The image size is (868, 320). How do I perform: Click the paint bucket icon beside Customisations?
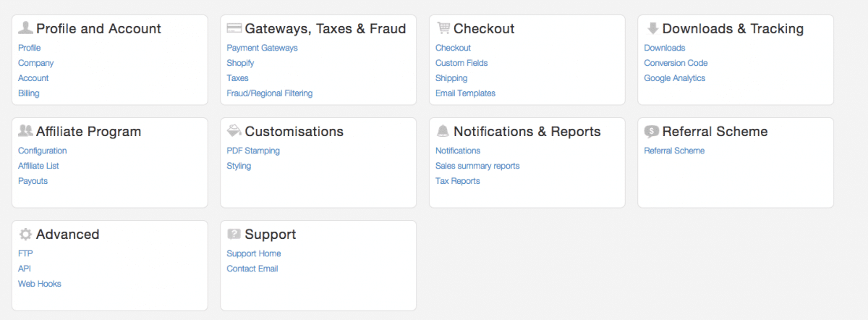(x=234, y=131)
